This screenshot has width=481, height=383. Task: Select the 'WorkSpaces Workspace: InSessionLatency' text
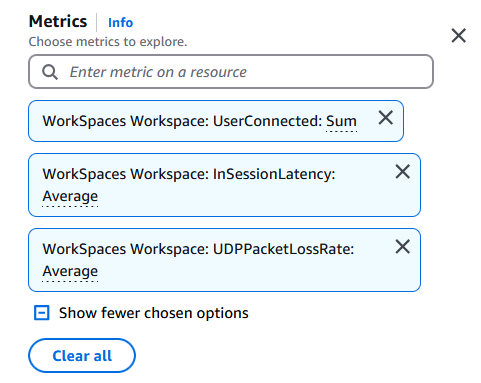189,174
